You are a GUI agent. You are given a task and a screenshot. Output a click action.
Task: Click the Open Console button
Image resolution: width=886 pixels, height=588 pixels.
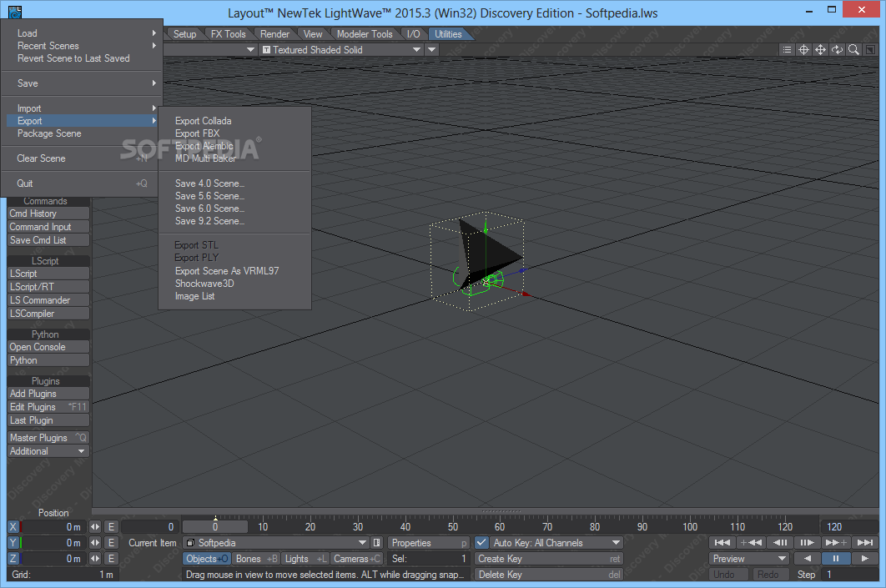pos(48,347)
